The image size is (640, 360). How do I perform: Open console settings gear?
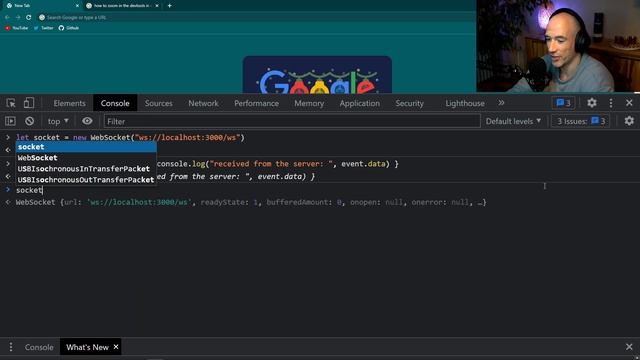629,121
